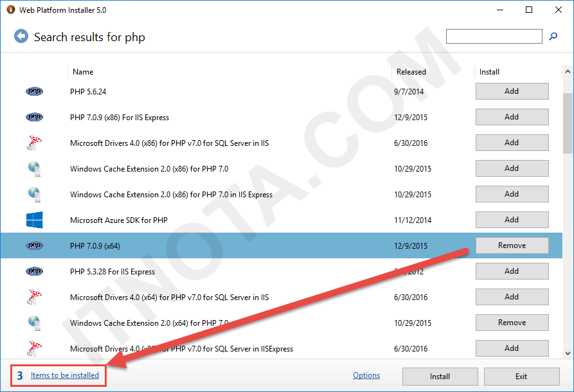This screenshot has height=392, width=574.
Task: Click the PHP 7.0.9 (x64) elephant icon
Action: (x=34, y=245)
